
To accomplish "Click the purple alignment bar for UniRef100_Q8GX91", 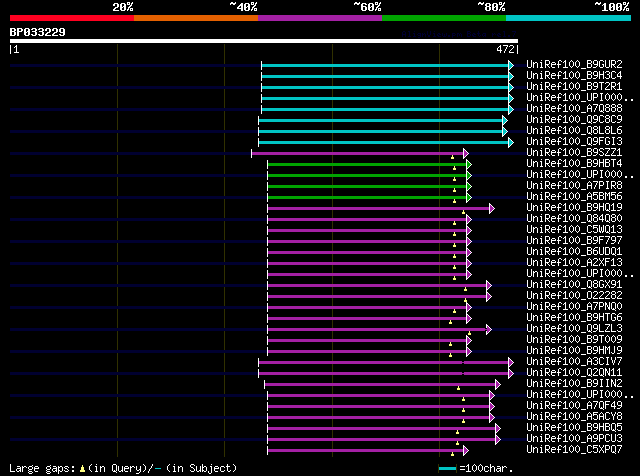I will [380, 286].
